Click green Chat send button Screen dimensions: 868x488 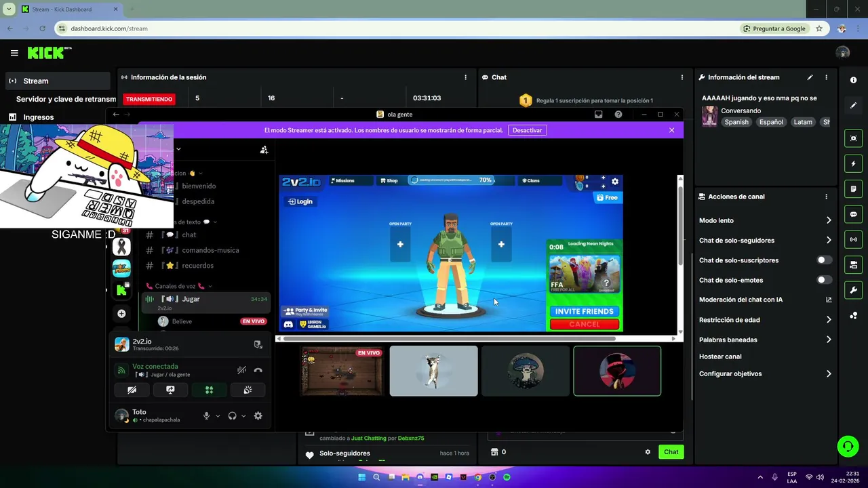pyautogui.click(x=671, y=452)
